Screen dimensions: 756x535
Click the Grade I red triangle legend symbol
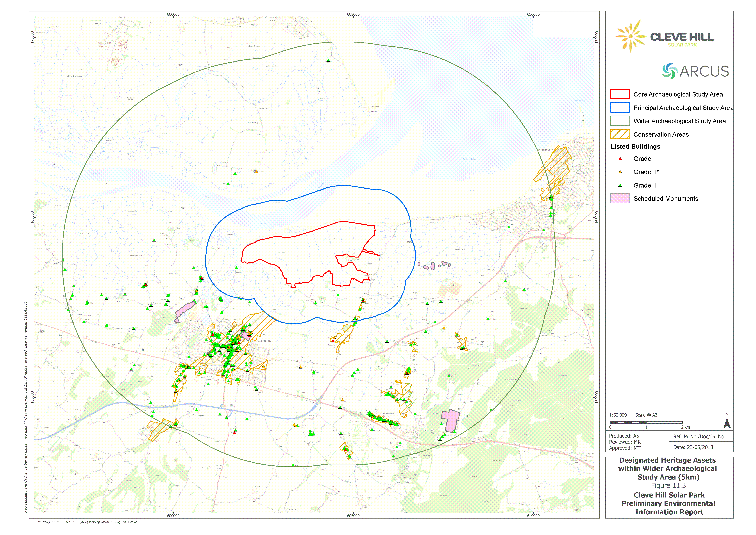(x=620, y=159)
